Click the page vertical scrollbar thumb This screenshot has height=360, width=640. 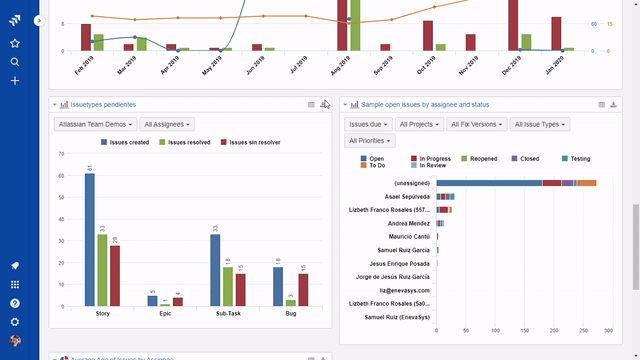pyautogui.click(x=636, y=247)
